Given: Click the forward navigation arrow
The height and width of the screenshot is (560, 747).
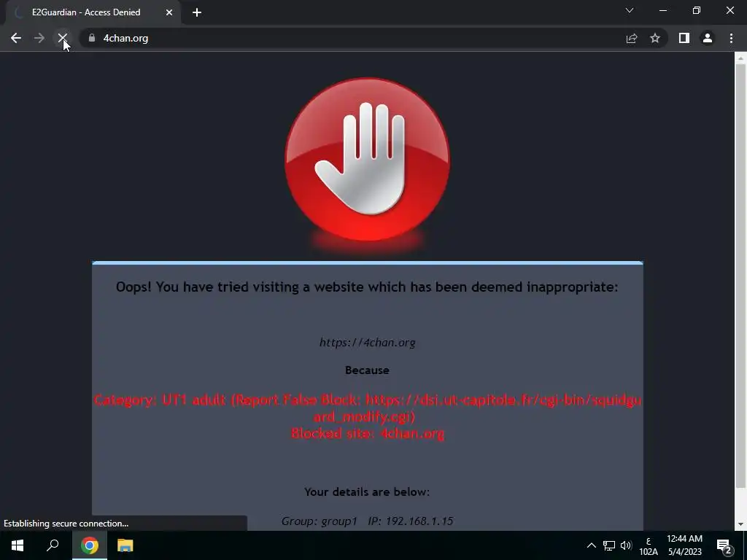Looking at the screenshot, I should [39, 38].
